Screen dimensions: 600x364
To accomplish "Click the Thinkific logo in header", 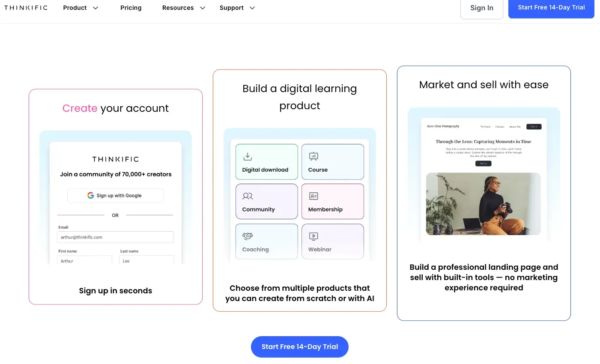I will pyautogui.click(x=26, y=8).
